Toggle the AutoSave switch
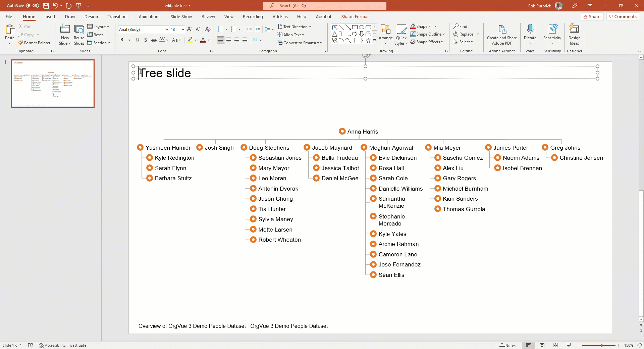644x349 pixels. [x=33, y=5]
